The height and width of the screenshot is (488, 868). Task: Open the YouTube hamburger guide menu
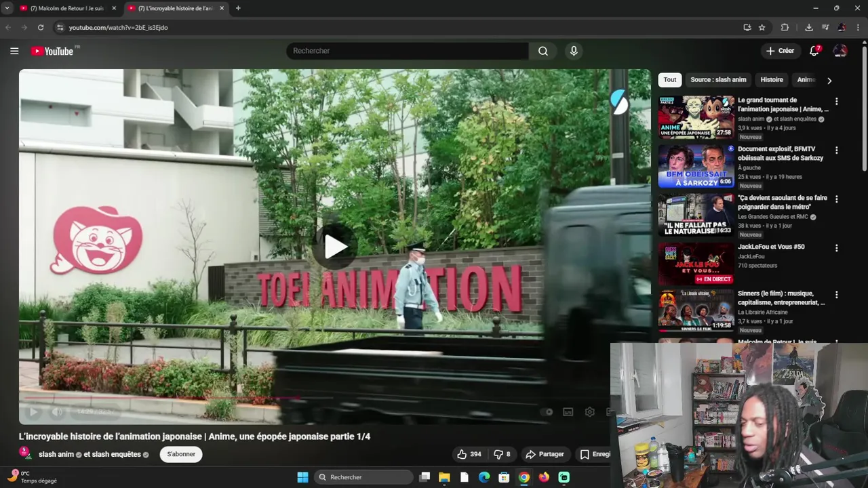[x=14, y=51]
